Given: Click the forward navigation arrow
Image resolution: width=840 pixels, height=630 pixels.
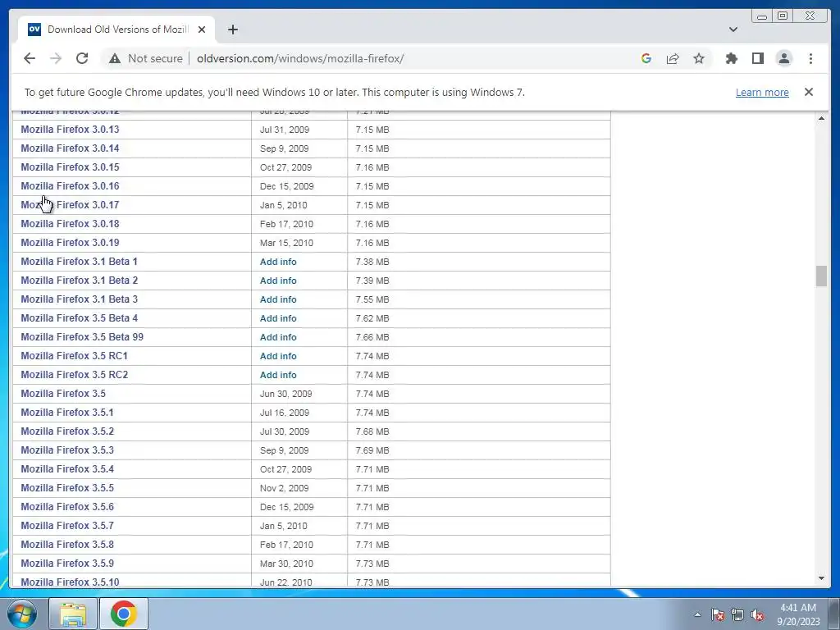Looking at the screenshot, I should [x=56, y=58].
